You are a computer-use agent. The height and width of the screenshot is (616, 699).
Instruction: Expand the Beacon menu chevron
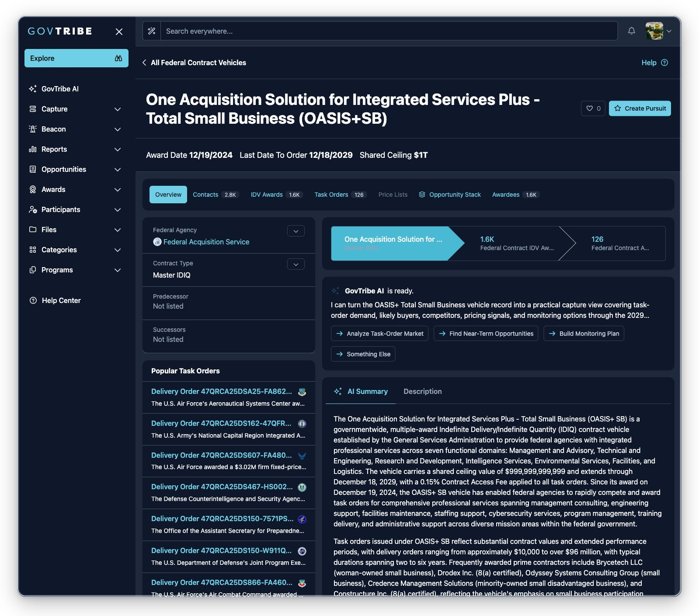(x=118, y=129)
